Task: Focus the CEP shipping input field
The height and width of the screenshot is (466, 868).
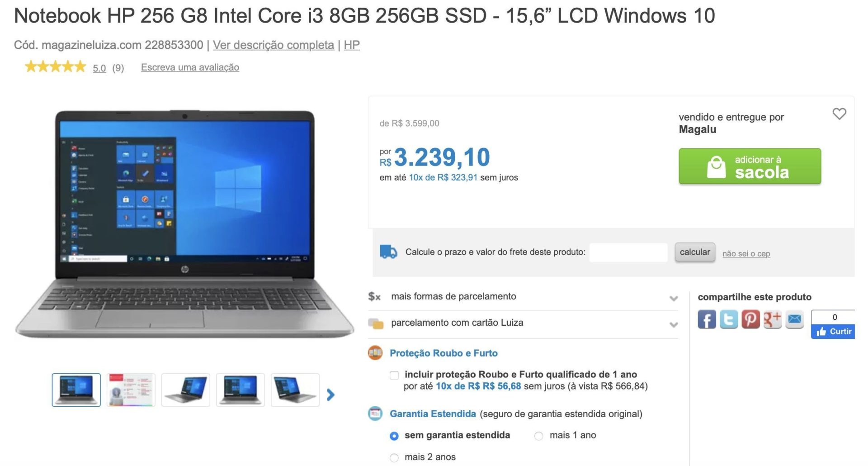Action: click(628, 252)
